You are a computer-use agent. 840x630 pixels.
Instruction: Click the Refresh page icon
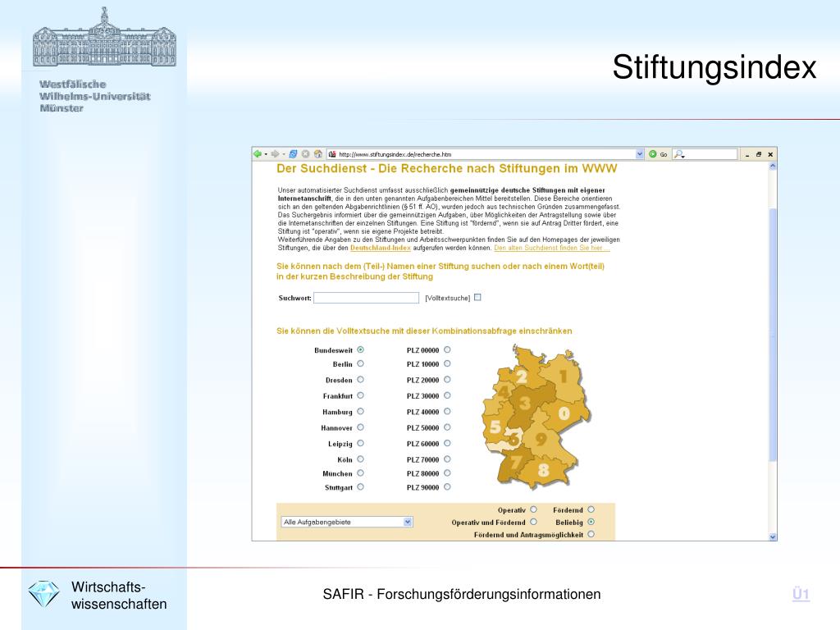coord(293,154)
